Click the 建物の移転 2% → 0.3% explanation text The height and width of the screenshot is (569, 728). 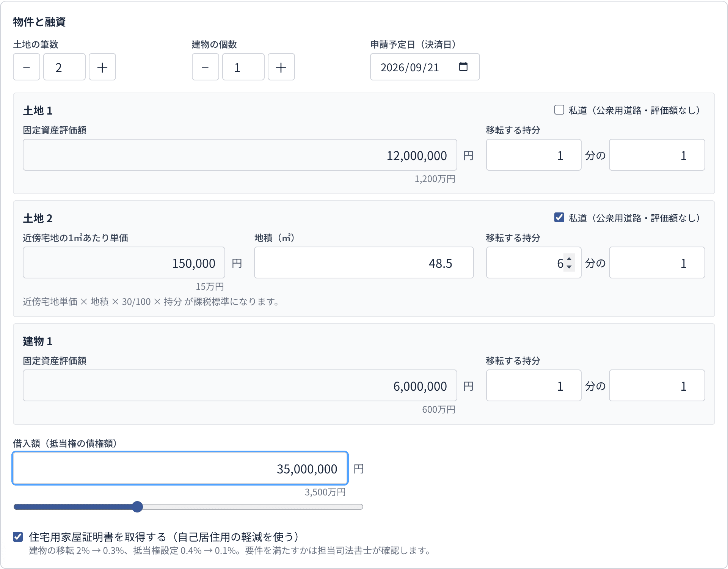pos(230,550)
